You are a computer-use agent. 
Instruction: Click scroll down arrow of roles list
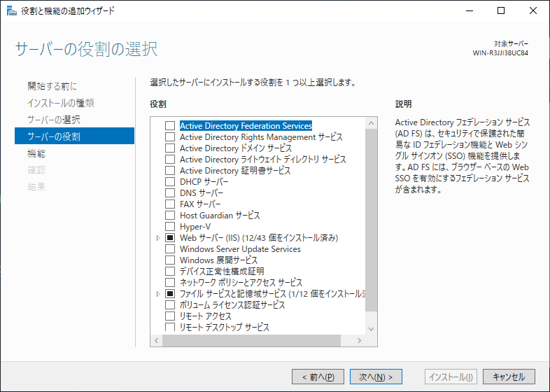(371, 329)
